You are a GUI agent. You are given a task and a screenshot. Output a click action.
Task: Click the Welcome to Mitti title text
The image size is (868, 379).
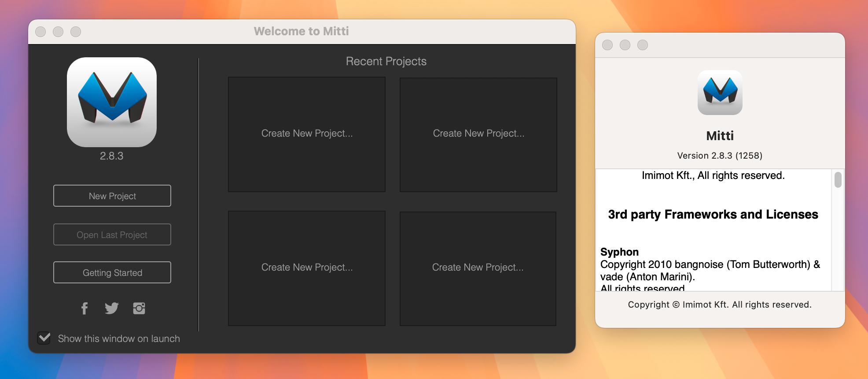[302, 31]
